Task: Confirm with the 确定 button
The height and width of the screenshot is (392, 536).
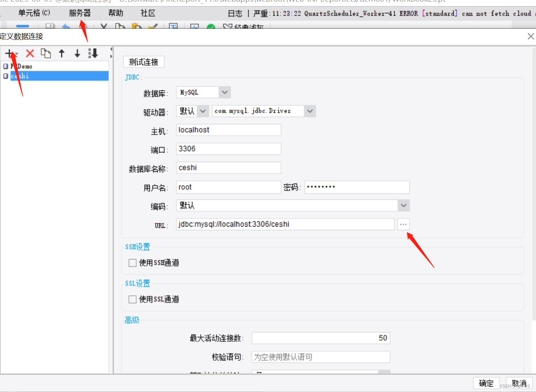Action: 486,383
